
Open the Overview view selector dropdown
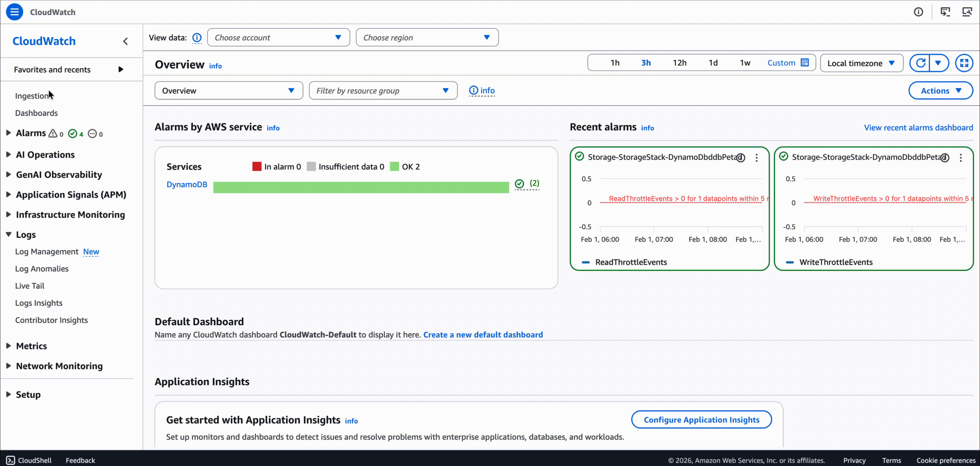point(229,90)
